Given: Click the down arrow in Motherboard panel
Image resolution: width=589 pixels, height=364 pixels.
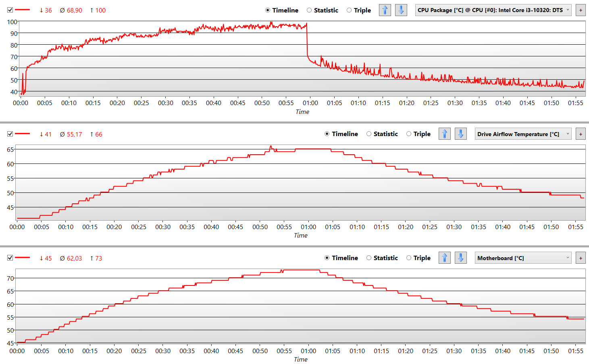Looking at the screenshot, I should pos(460,258).
